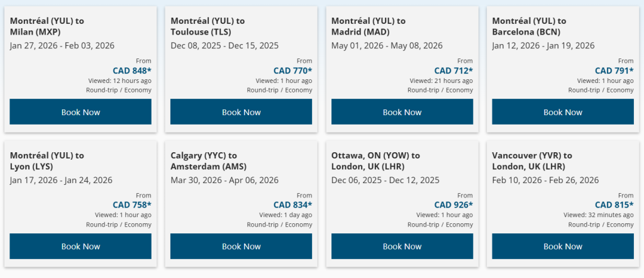Click the Montréal to Toulouse (TLS) title
644x278 pixels.
[x=208, y=26]
